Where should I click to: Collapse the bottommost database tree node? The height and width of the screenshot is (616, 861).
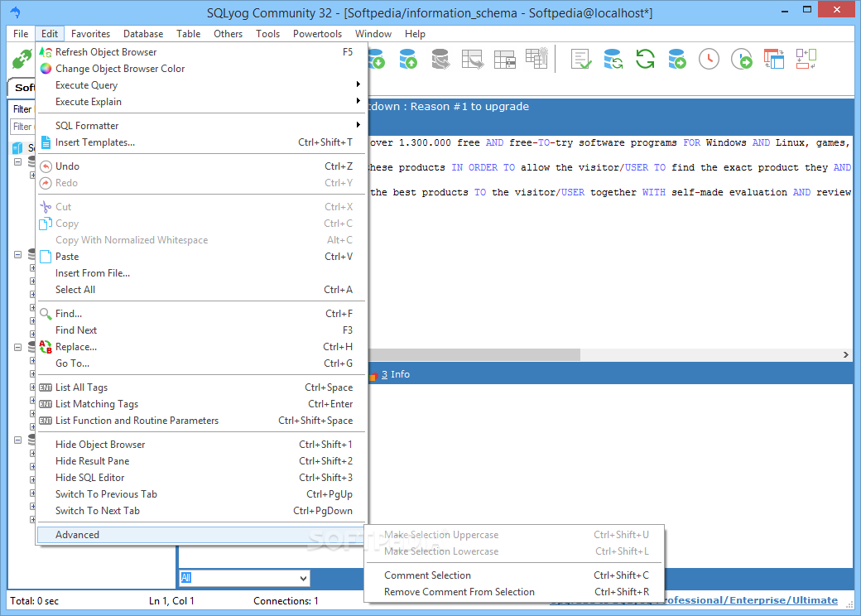[x=17, y=440]
